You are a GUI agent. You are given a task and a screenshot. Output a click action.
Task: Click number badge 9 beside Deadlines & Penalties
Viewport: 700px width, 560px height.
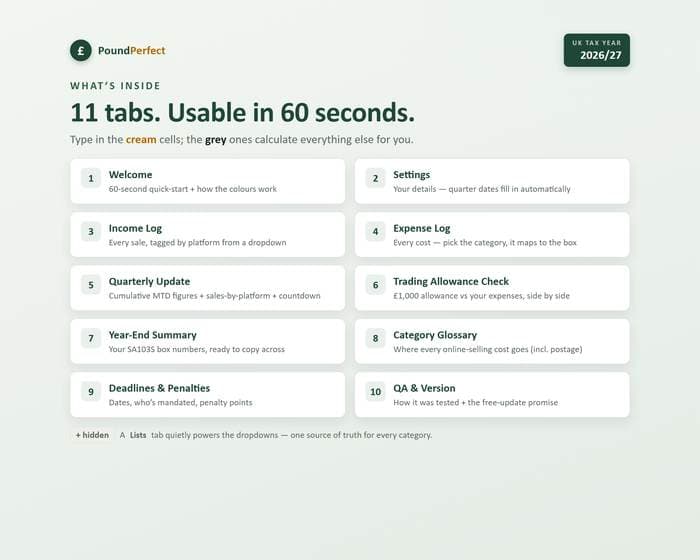91,392
